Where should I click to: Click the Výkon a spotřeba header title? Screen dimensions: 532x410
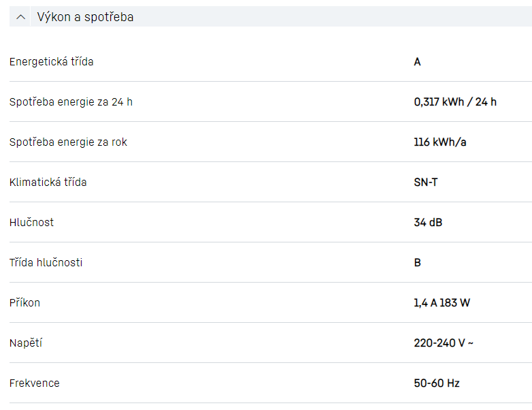tap(85, 17)
